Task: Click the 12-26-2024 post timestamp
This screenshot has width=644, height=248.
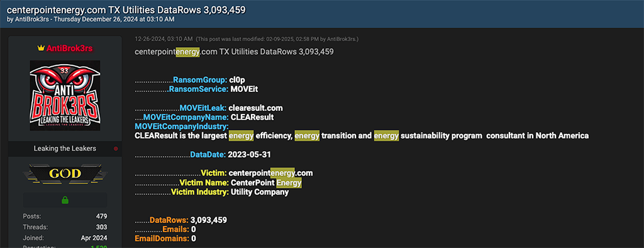Action: [x=164, y=39]
